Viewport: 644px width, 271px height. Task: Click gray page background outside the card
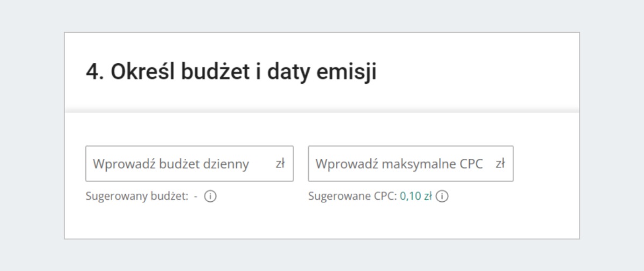click(x=32, y=134)
